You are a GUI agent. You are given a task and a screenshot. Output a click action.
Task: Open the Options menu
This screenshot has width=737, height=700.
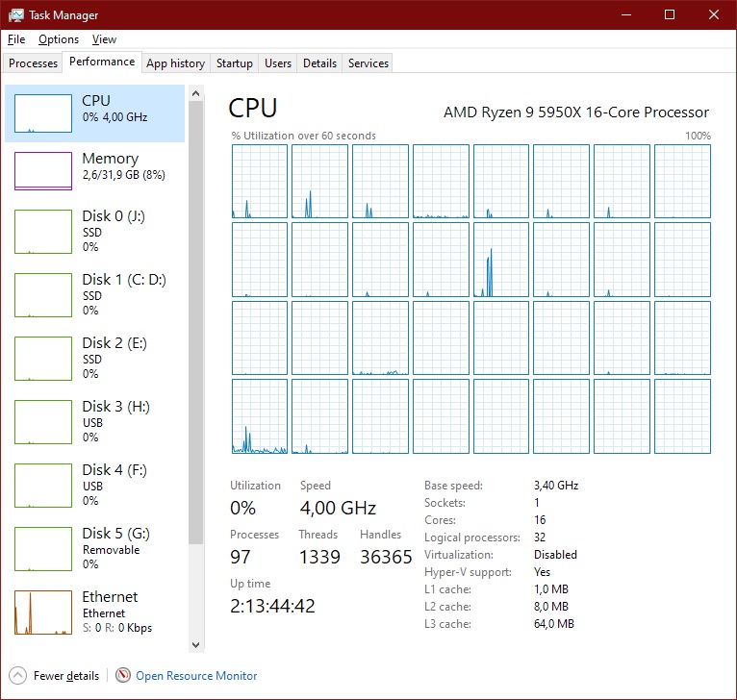(x=59, y=39)
